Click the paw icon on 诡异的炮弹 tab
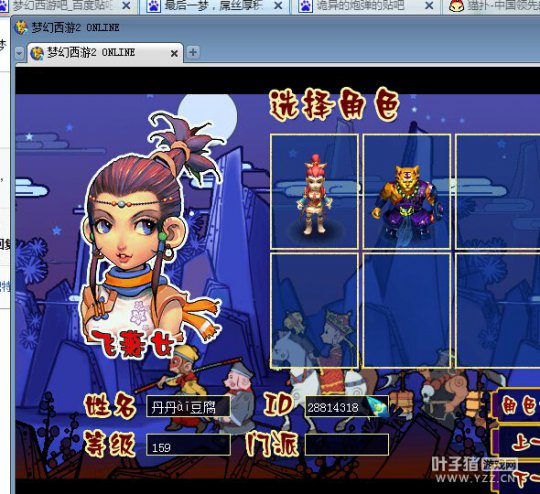Image resolution: width=540 pixels, height=494 pixels. pos(305,6)
